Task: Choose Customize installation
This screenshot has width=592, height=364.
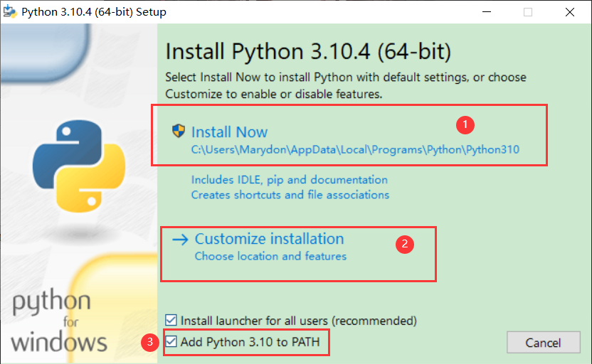Action: [269, 239]
